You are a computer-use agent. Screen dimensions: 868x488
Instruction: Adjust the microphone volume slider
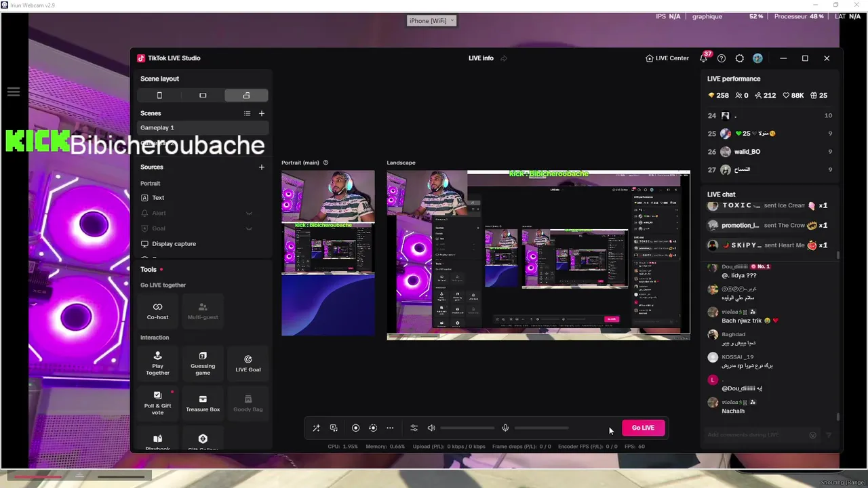coord(541,428)
